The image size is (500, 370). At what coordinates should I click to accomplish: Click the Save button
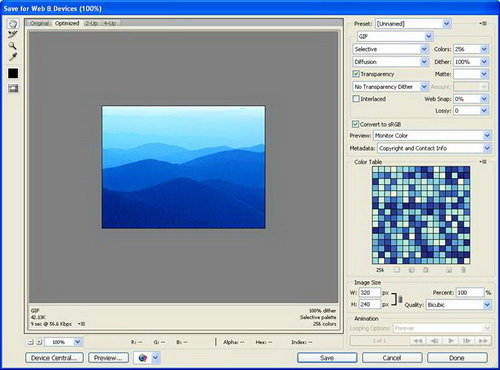tap(327, 358)
